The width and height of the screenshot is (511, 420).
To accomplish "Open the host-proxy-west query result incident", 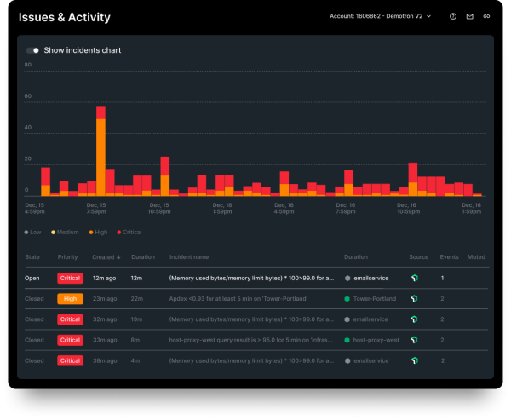I will point(250,340).
